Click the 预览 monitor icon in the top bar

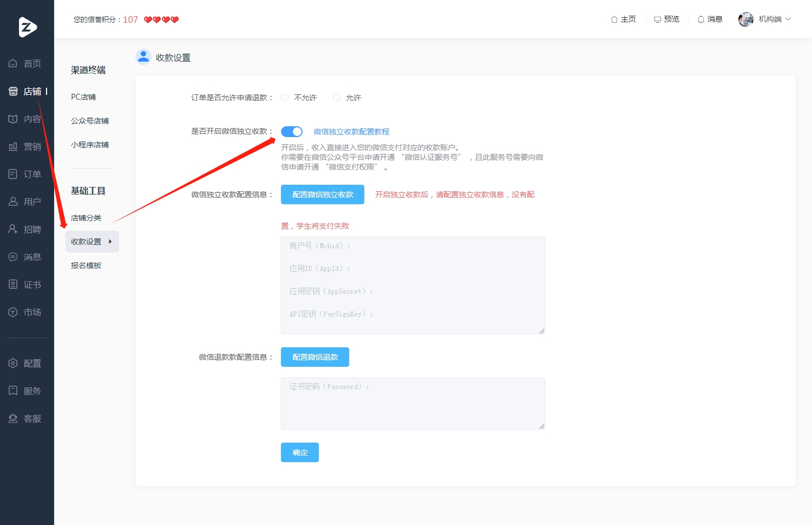click(x=657, y=20)
